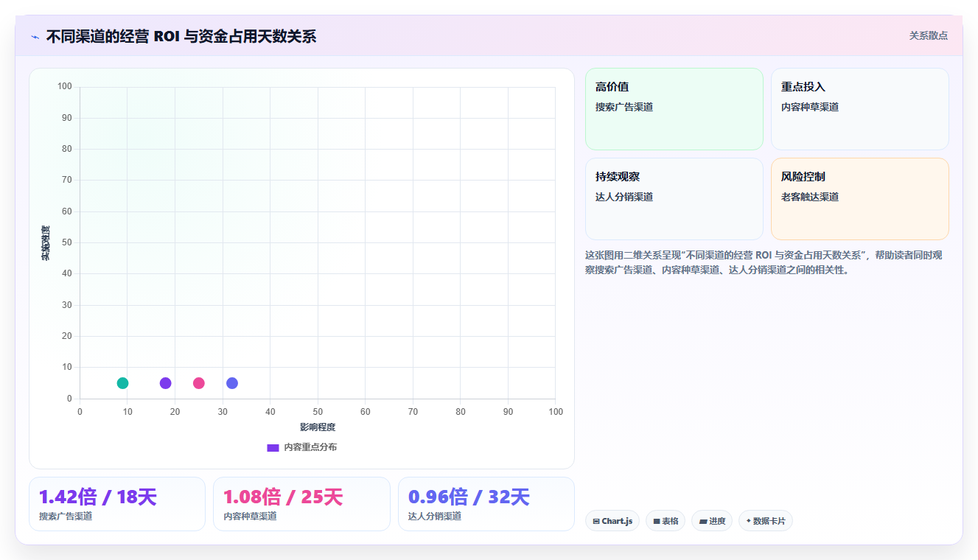Click the 100 tick on the y-axis
Viewport: 978px width, 560px height.
tap(65, 87)
